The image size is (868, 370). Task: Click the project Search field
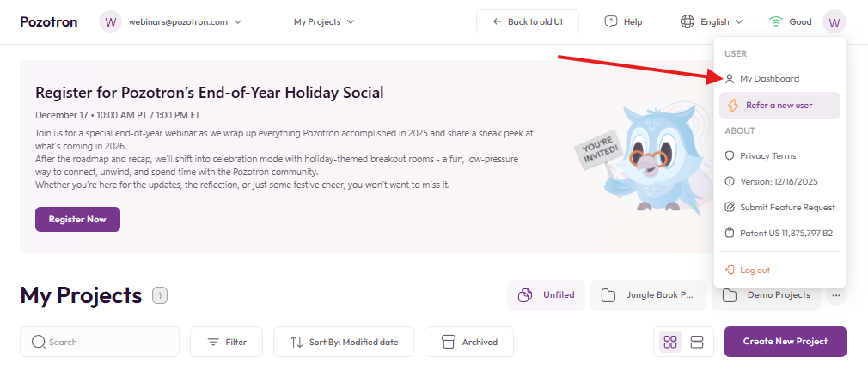click(100, 342)
